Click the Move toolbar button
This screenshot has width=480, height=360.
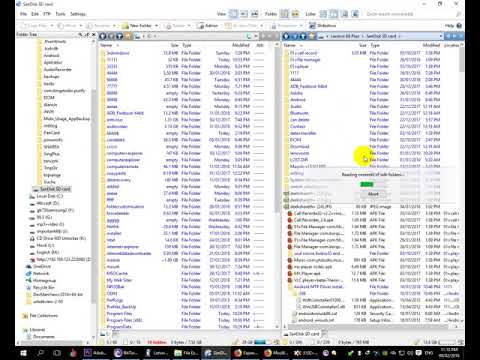67,26
